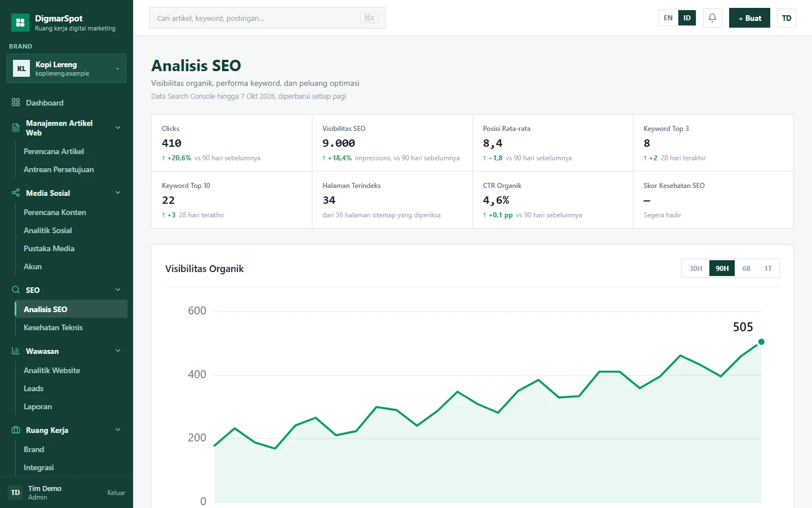Switch language to EN
Image resolution: width=812 pixels, height=508 pixels.
point(668,18)
